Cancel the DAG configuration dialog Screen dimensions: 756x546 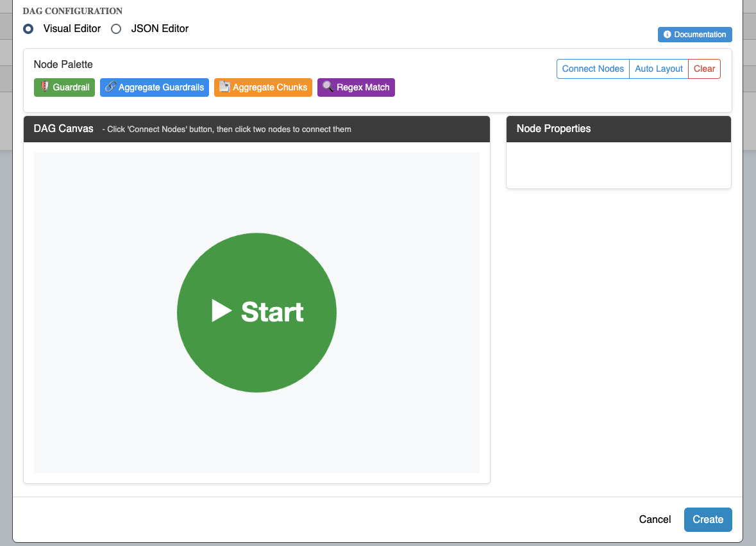(655, 519)
